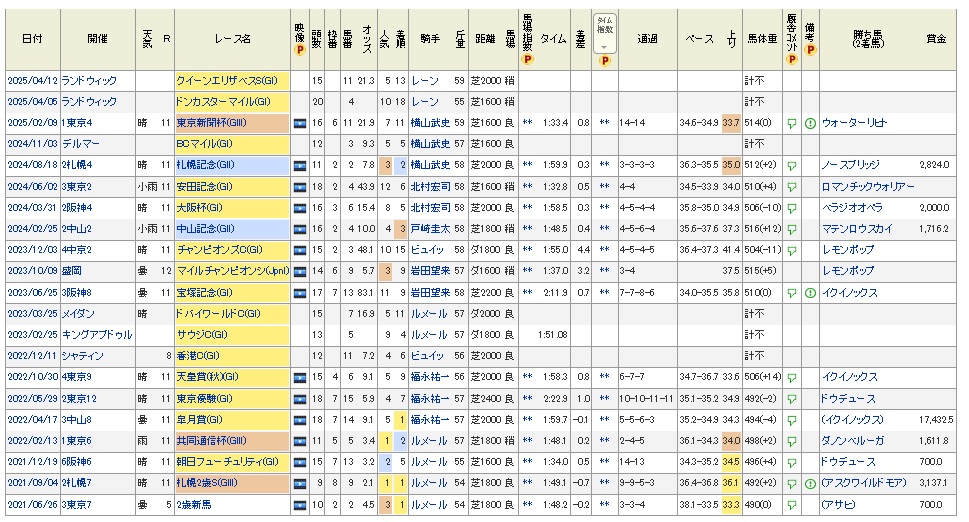Open winner horse マテンロウスカイ link

[x=857, y=229]
